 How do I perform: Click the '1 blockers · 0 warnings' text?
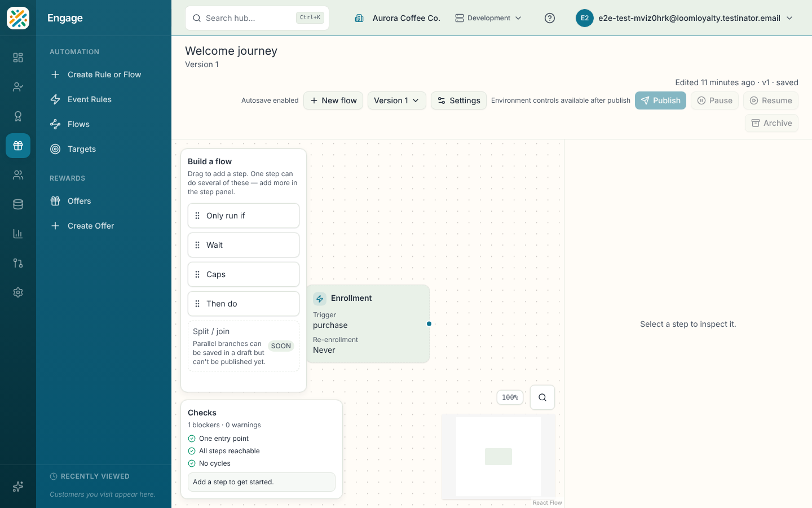pyautogui.click(x=224, y=425)
